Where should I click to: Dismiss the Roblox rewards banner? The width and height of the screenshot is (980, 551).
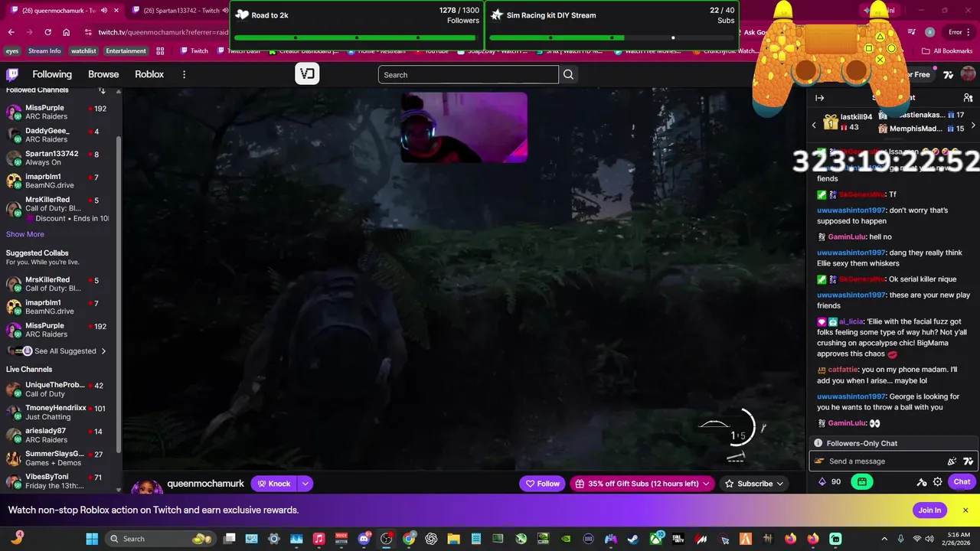point(965,510)
